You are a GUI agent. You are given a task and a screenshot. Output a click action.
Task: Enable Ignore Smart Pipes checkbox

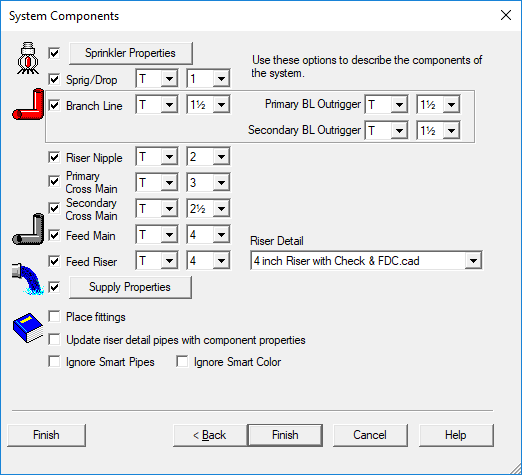pyautogui.click(x=54, y=362)
